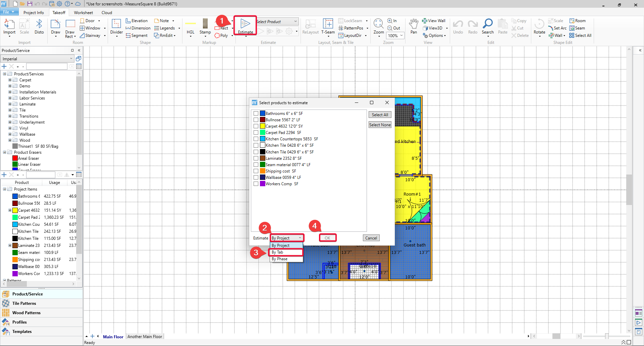The height and width of the screenshot is (346, 644).
Task: Add a Window to the room
Action: (90, 28)
